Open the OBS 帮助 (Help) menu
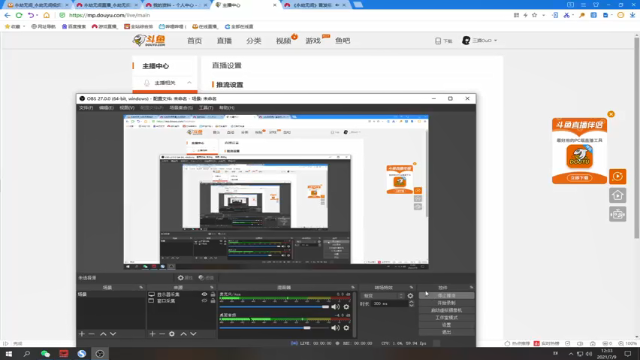Image resolution: width=640 pixels, height=360 pixels. 227,108
